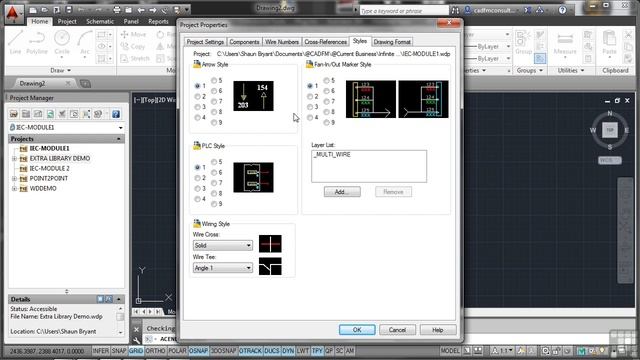The width and height of the screenshot is (640, 360).
Task: Click the Layer List box
Action: pyautogui.click(x=369, y=166)
